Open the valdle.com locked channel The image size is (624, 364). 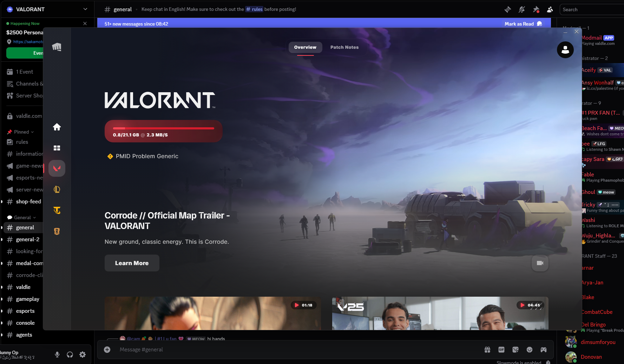25,116
